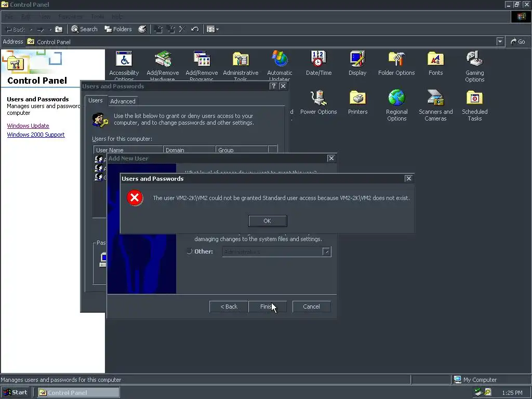Click the Undo toolbar icon

(195, 29)
